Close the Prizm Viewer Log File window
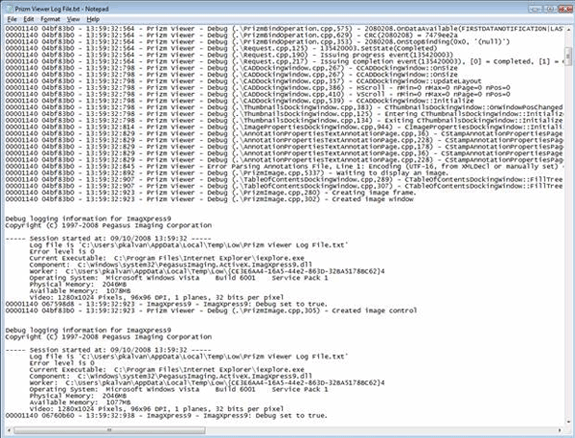This screenshot has height=438, width=575. [565, 9]
